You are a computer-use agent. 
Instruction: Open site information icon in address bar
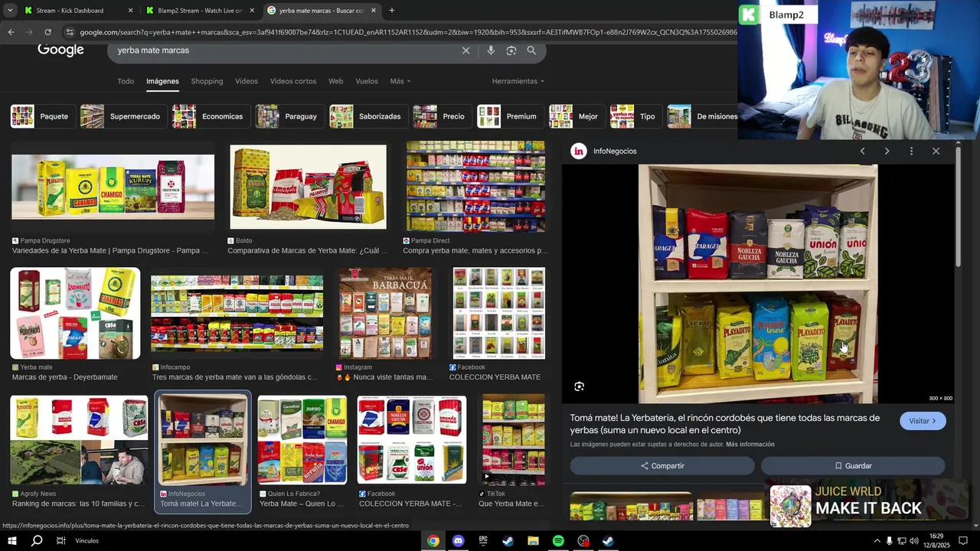tap(70, 32)
